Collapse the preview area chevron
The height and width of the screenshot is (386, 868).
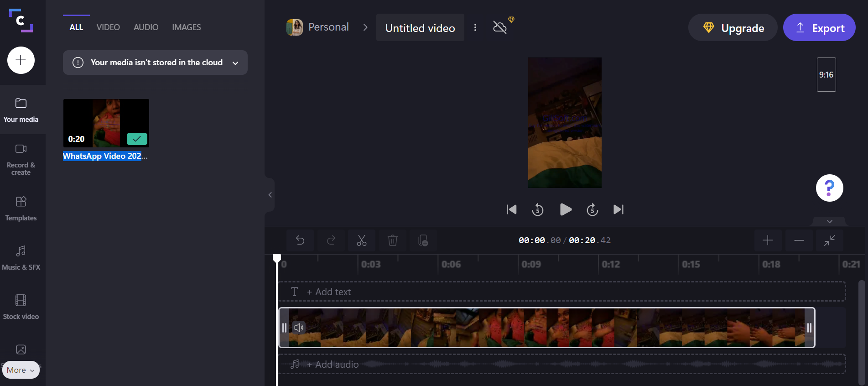coord(829,221)
